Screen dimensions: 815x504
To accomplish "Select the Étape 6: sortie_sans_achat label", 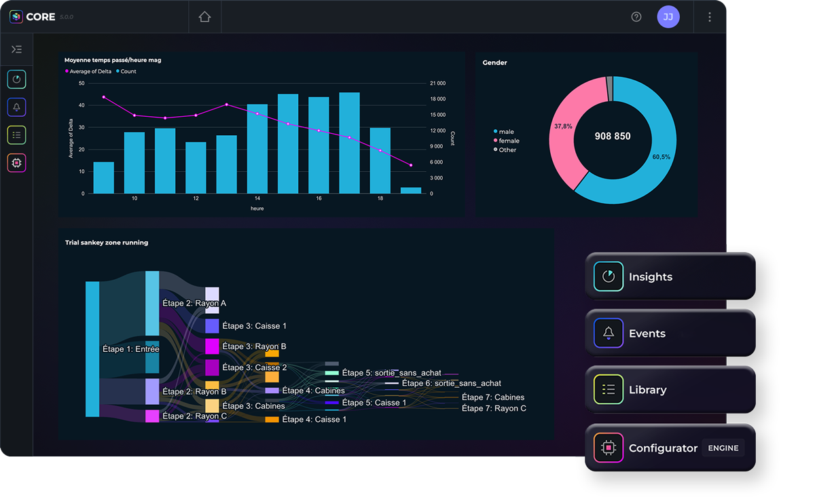I will 452,383.
